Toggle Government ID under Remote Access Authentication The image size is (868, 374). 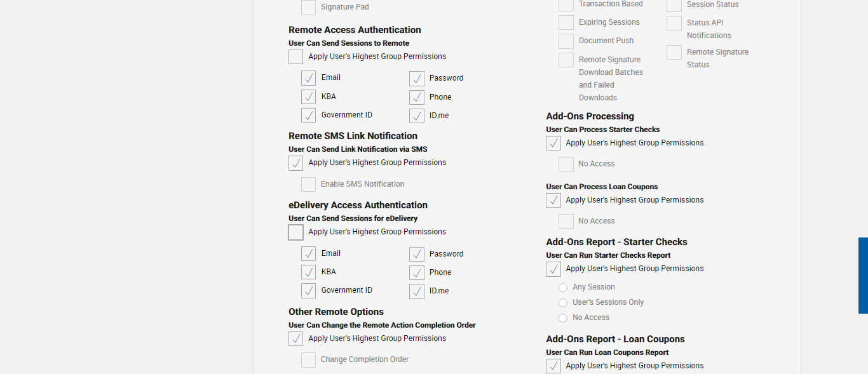point(309,116)
